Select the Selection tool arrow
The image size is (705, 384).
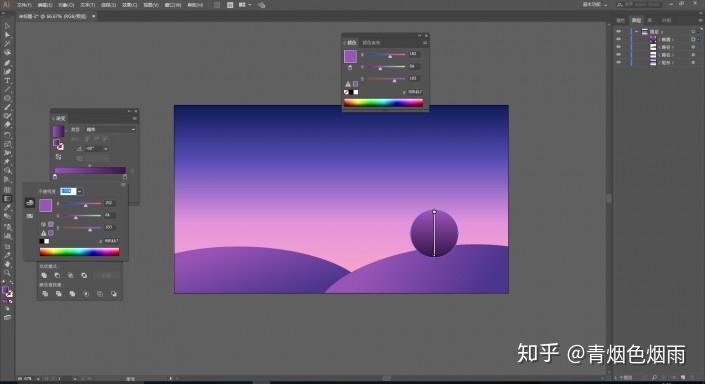click(7, 26)
